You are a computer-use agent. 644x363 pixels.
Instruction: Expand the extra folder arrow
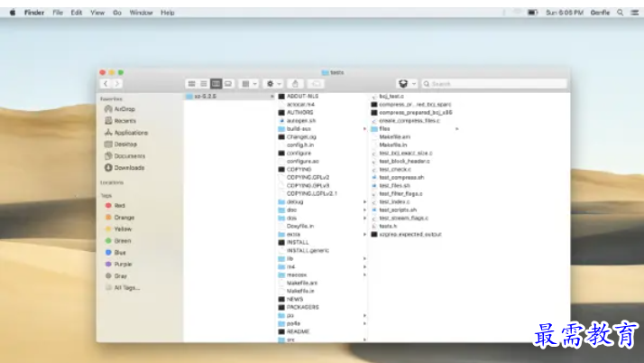coord(364,235)
